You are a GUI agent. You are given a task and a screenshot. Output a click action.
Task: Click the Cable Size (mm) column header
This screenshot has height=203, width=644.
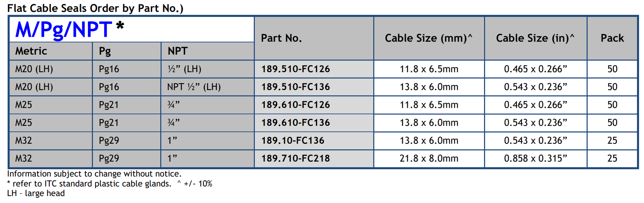[428, 38]
